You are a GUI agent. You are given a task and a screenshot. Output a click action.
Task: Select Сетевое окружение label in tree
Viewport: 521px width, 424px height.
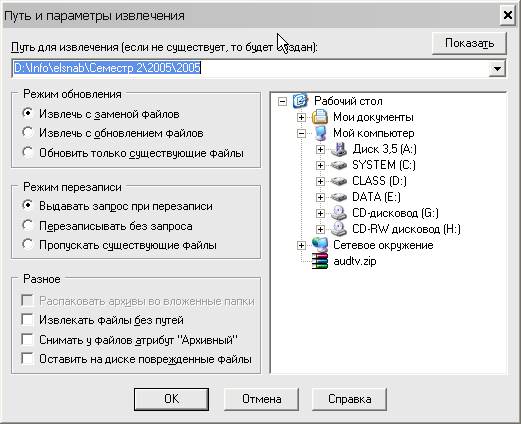383,245
